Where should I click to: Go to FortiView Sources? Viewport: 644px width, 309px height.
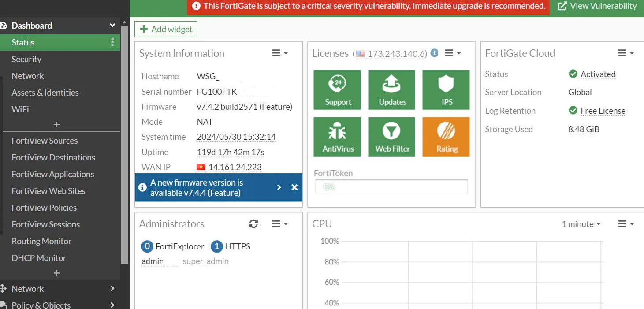click(x=45, y=141)
